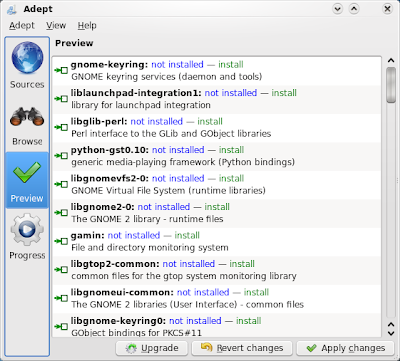Click the scrollbar up arrow near the bottom
The height and width of the screenshot is (361, 400).
click(x=391, y=324)
